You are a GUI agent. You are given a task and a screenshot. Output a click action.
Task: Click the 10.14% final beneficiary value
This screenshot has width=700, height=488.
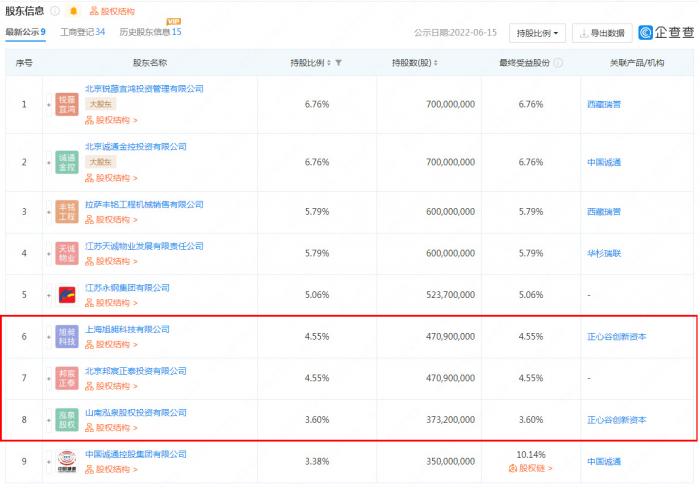(531, 455)
